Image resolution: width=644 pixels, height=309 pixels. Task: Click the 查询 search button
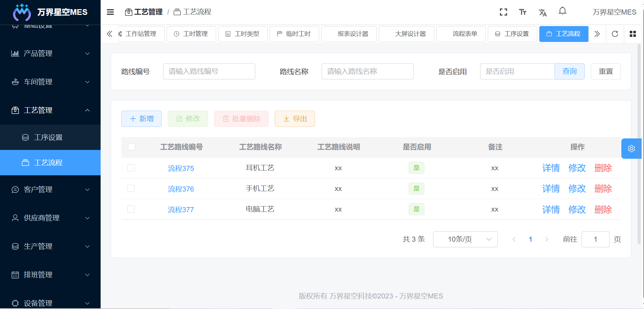(x=569, y=71)
